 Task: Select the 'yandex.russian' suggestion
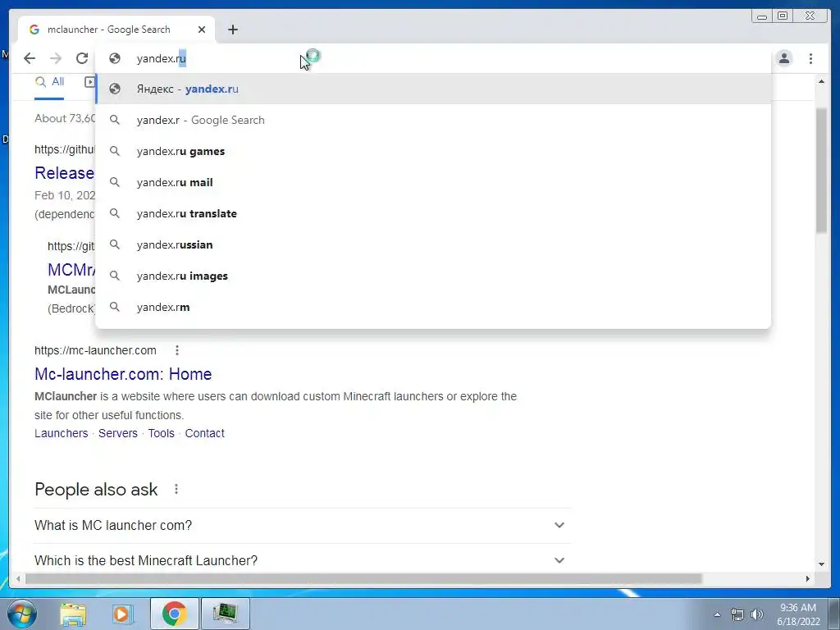(433, 244)
